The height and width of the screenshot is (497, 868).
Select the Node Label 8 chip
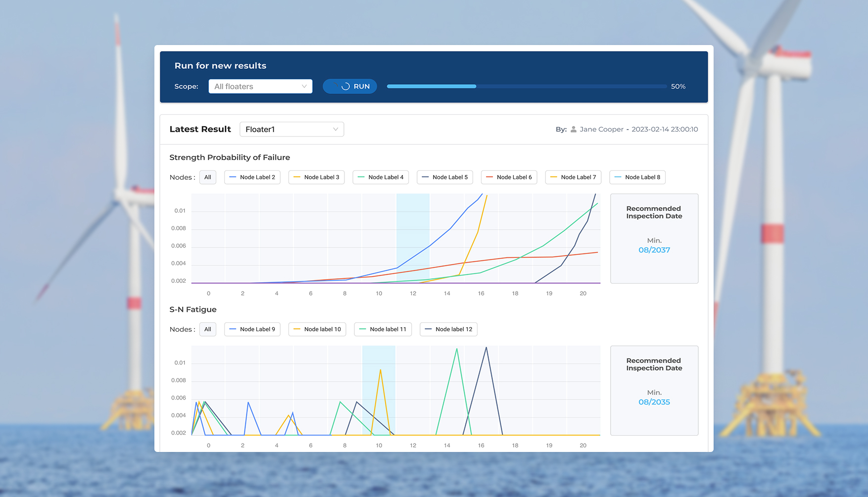pos(637,177)
